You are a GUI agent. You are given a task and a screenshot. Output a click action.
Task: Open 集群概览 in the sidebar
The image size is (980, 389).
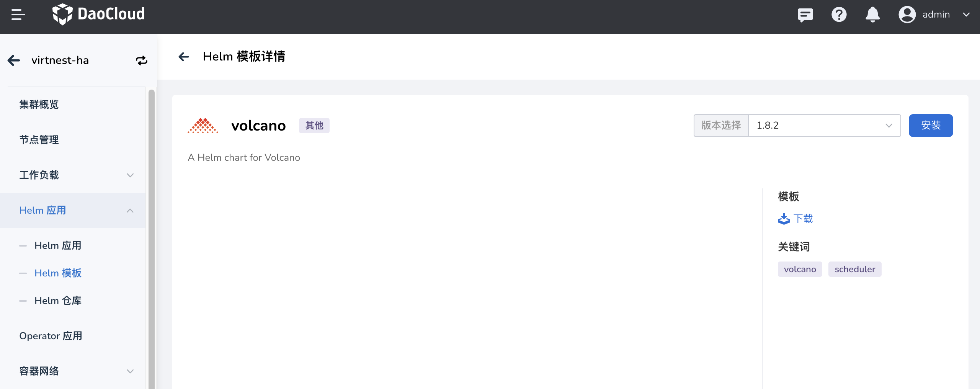pos(39,105)
